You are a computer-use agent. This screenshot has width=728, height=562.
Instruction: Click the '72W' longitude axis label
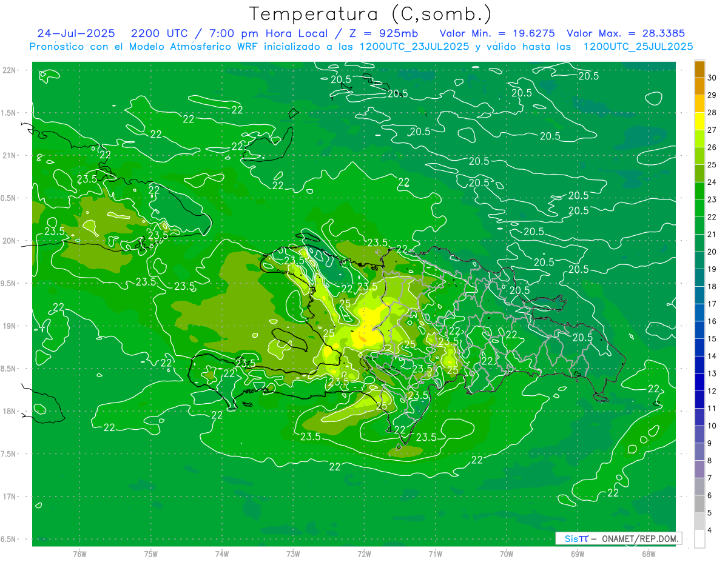(x=364, y=554)
